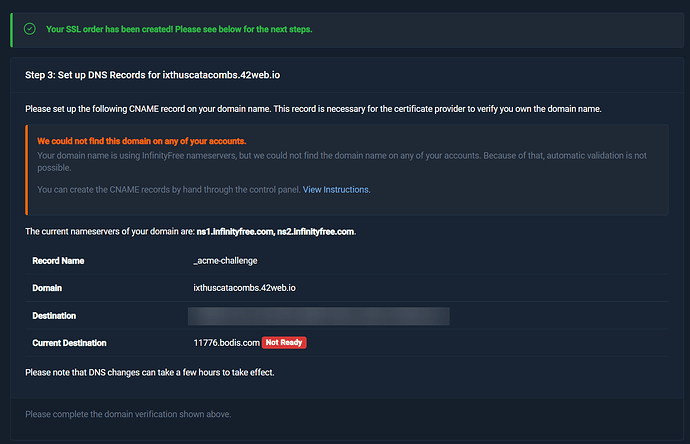Click the complete domain verification footer text
This screenshot has width=690, height=444.
128,414
